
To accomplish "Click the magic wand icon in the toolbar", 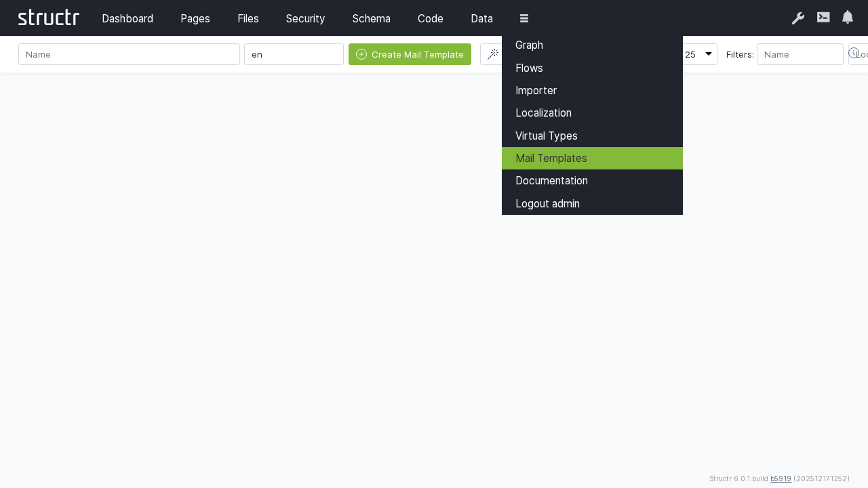I will (494, 54).
